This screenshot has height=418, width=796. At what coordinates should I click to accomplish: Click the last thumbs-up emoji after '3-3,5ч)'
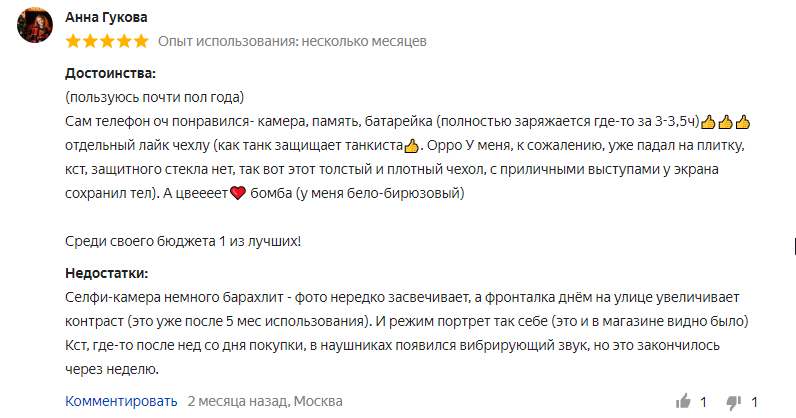pos(743,122)
